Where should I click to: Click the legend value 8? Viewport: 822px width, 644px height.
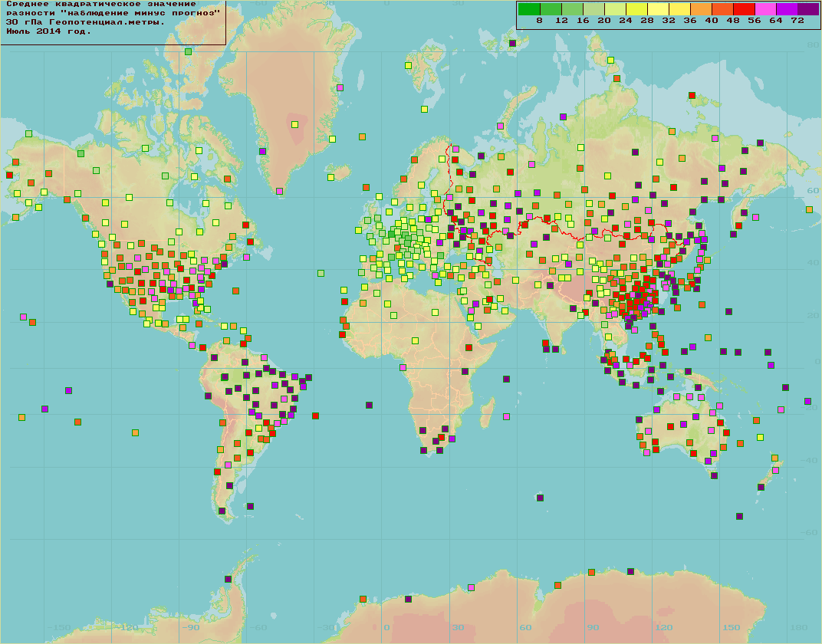[540, 21]
